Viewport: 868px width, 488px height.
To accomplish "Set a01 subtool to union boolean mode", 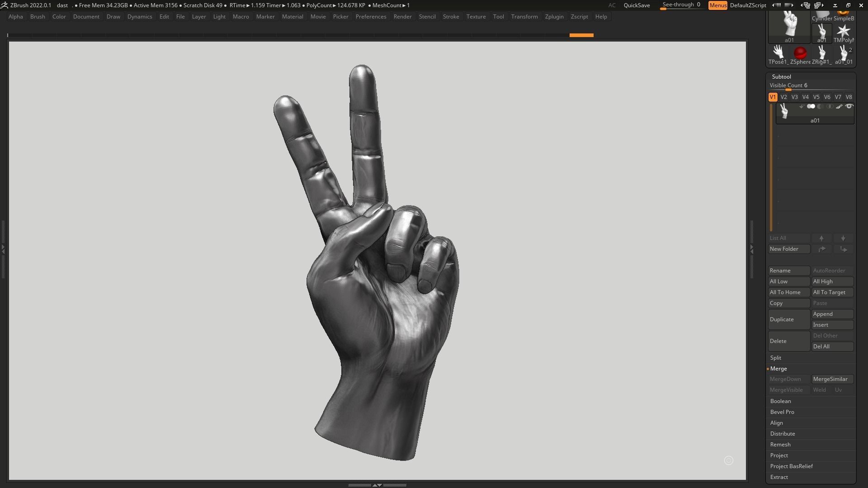I will (x=811, y=107).
